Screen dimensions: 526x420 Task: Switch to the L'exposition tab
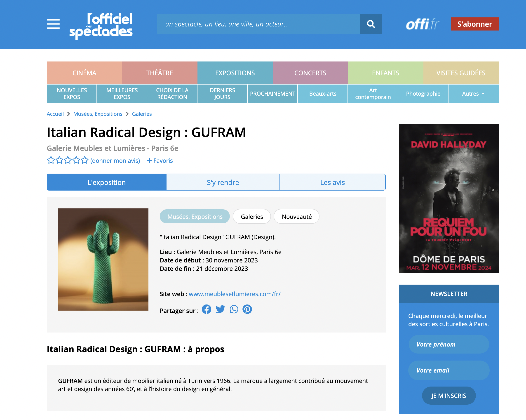[x=107, y=182]
